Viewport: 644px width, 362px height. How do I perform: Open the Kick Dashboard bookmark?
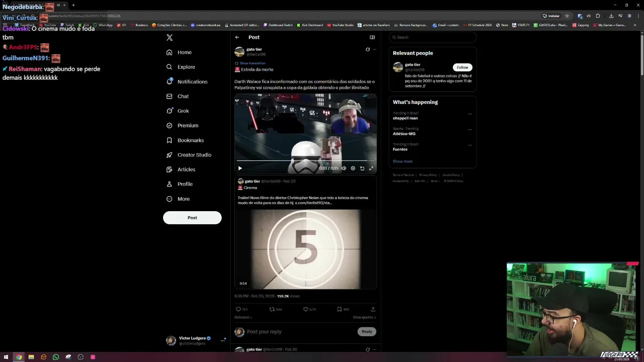(x=310, y=25)
